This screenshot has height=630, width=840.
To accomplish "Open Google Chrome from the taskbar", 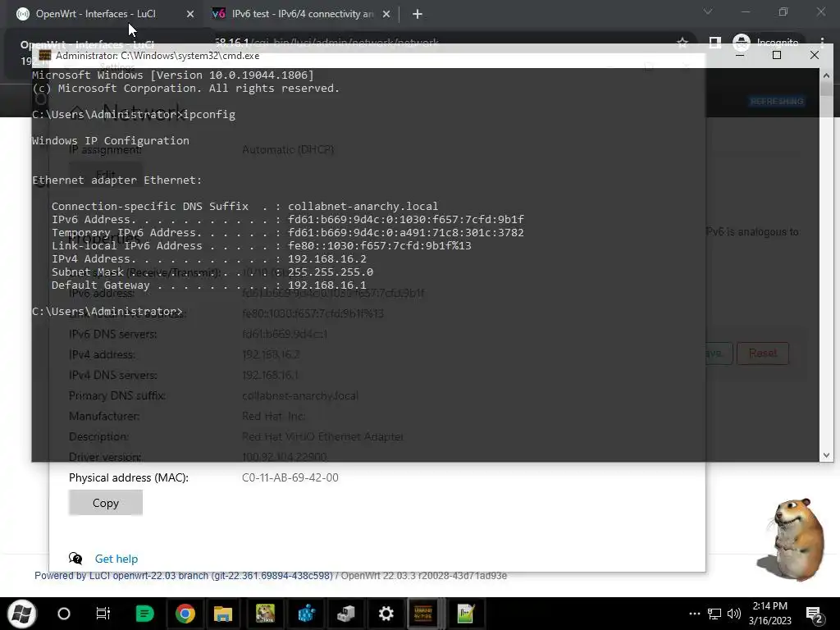I will point(185,614).
